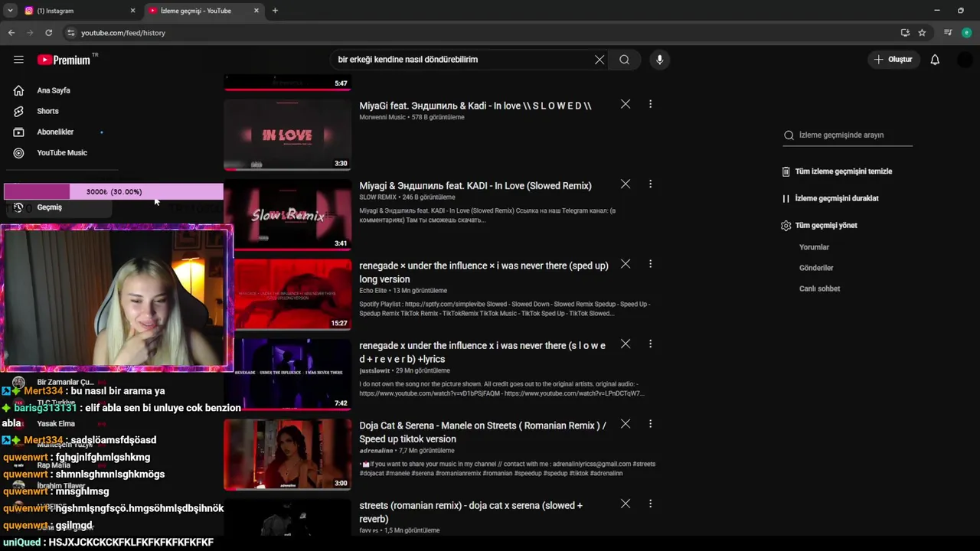
Task: Click Tüm izleme geçmişini temizle
Action: tap(837, 171)
